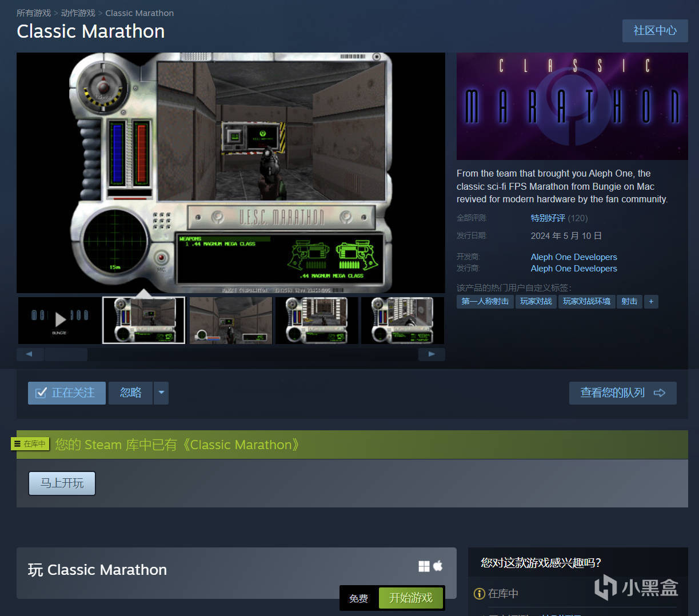Click the thumbnail strip scrollbar handle
The image size is (699, 616).
coord(66,354)
